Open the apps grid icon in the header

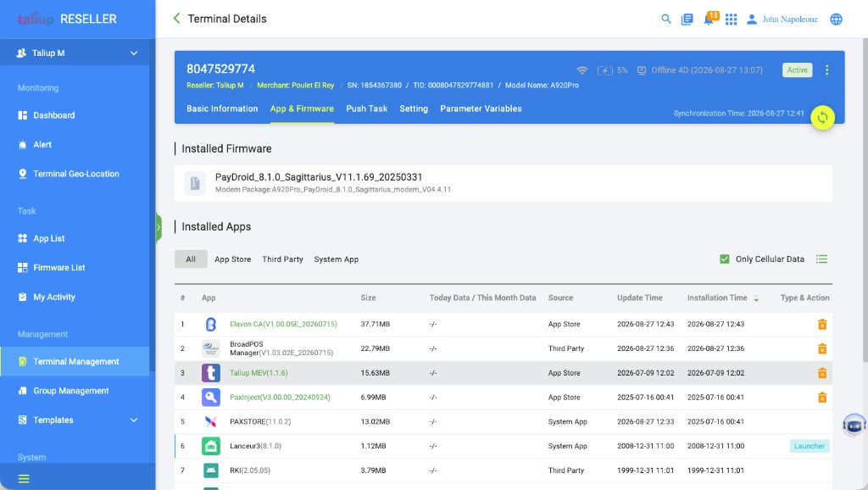click(731, 19)
